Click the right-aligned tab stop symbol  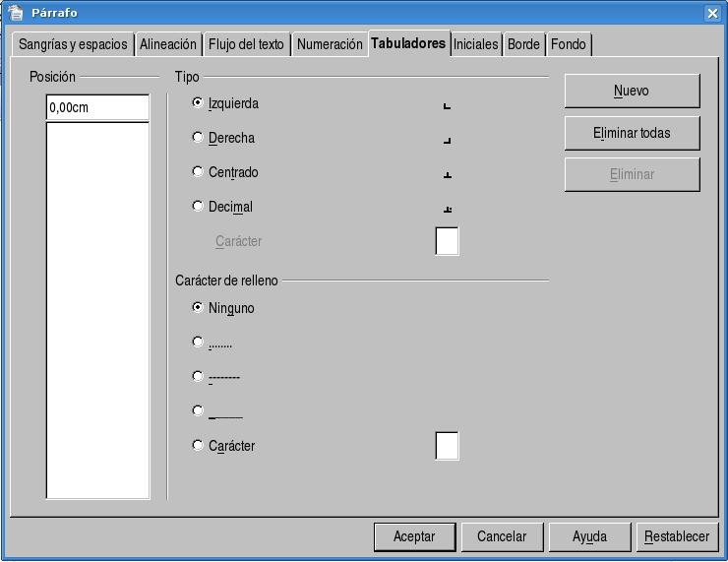click(x=447, y=140)
